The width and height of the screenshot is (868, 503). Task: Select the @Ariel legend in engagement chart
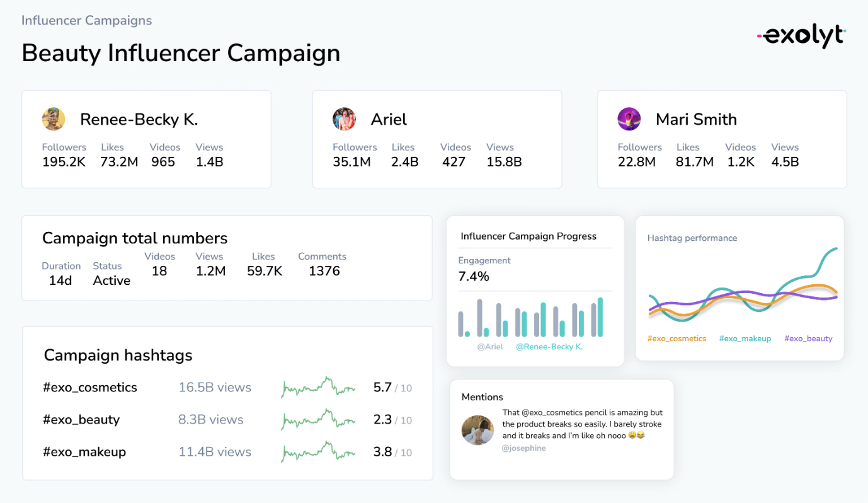(x=489, y=347)
